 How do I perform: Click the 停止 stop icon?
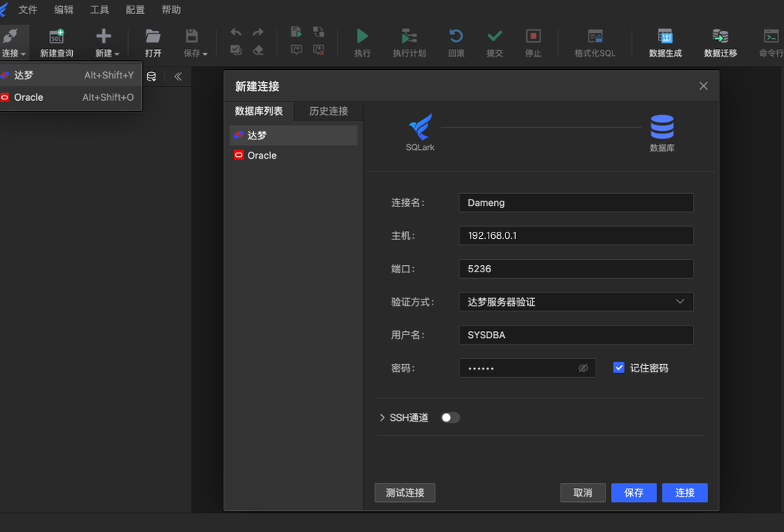coord(533,36)
